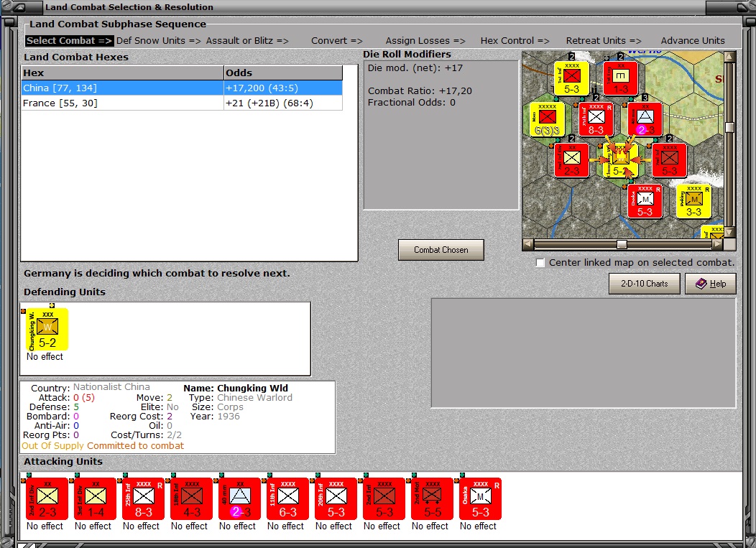Click the Assign Losses subphase step
Viewport: 756px width, 548px height.
(x=425, y=40)
